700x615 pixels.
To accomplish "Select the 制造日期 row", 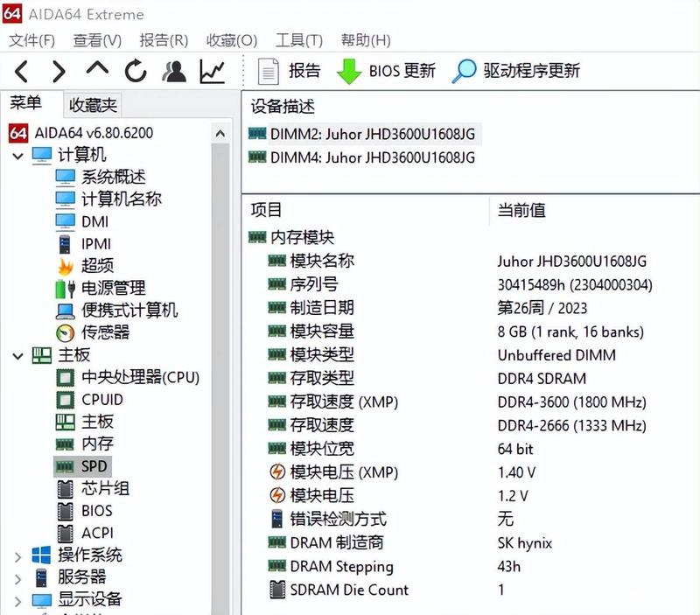I will (x=427, y=308).
